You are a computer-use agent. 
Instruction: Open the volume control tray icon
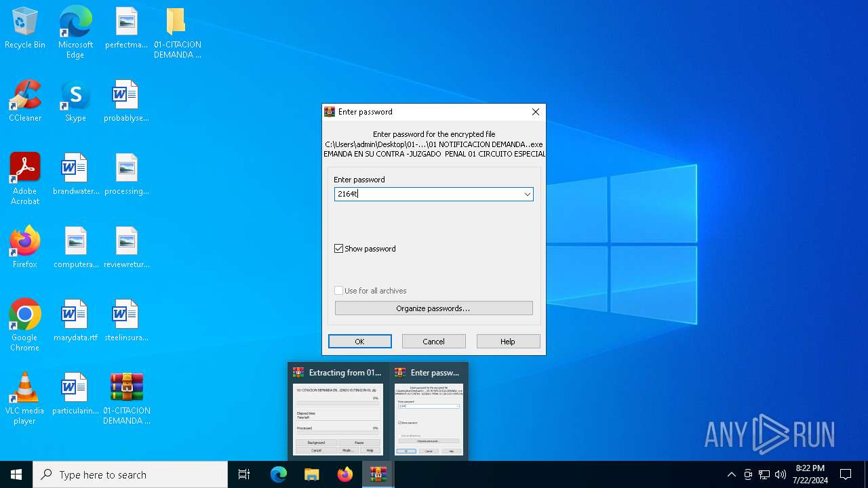pyautogui.click(x=781, y=474)
